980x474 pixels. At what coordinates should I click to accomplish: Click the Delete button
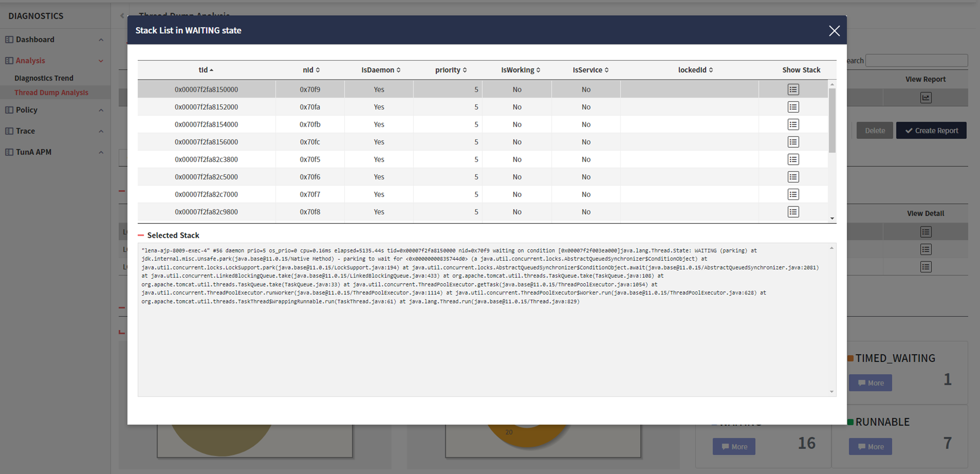[875, 130]
